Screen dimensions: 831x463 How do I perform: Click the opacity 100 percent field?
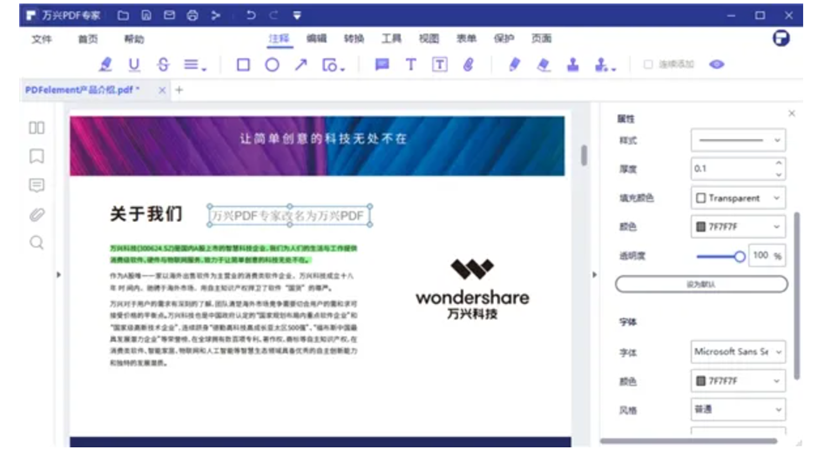point(766,256)
